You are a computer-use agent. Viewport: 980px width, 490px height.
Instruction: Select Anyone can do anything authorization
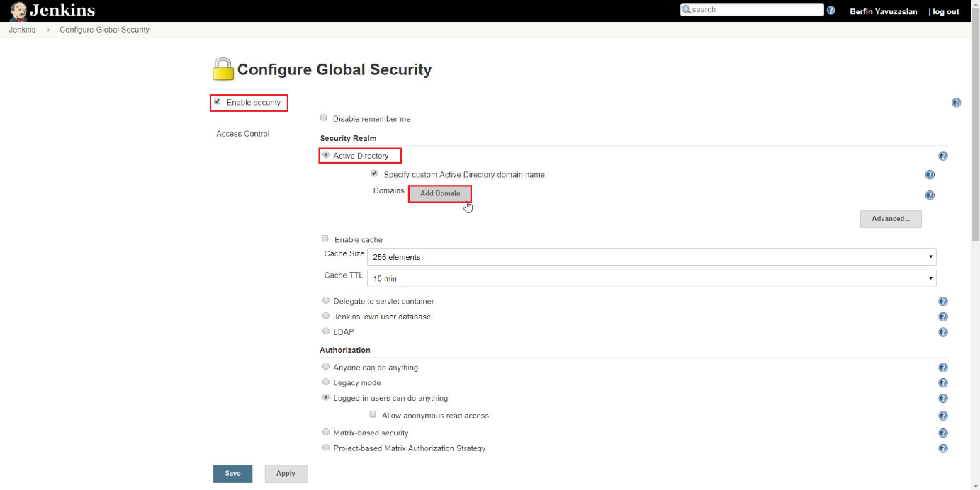[x=326, y=367]
